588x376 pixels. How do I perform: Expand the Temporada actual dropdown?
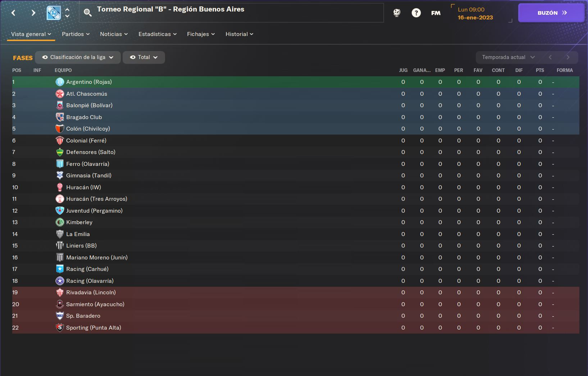[508, 57]
